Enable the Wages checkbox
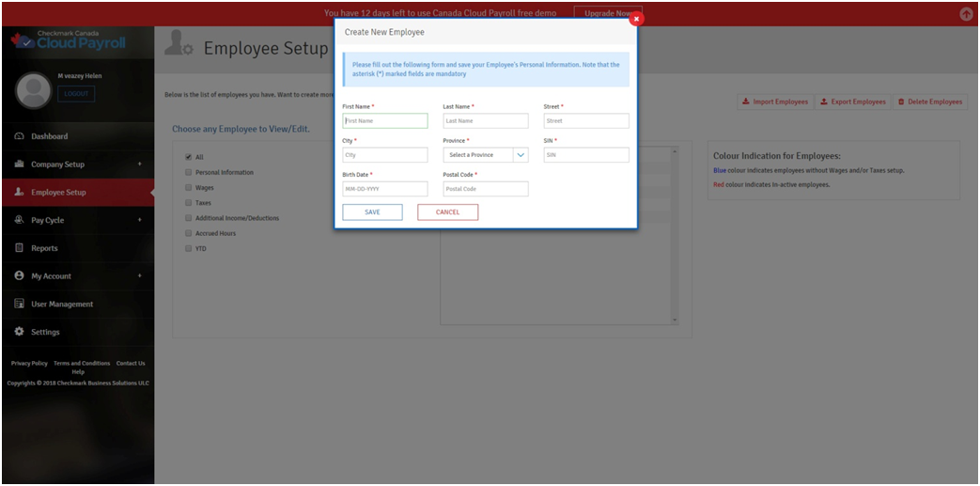The image size is (980, 486). tap(189, 187)
